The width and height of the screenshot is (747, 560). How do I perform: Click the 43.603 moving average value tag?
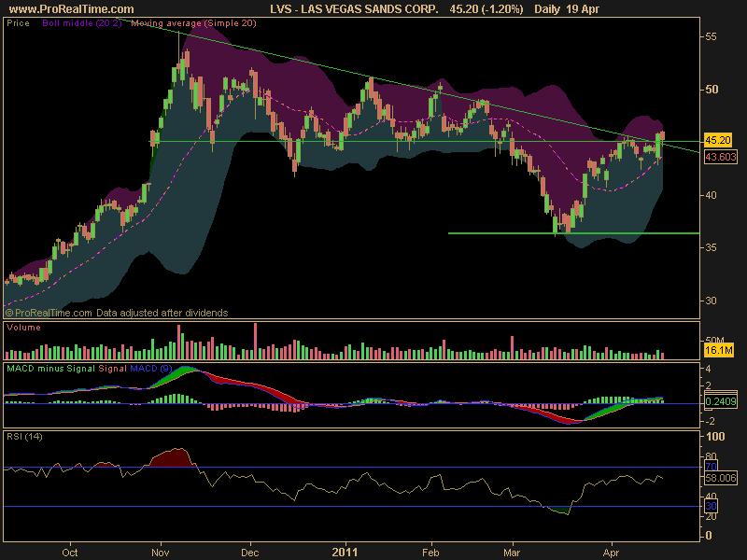[720, 157]
